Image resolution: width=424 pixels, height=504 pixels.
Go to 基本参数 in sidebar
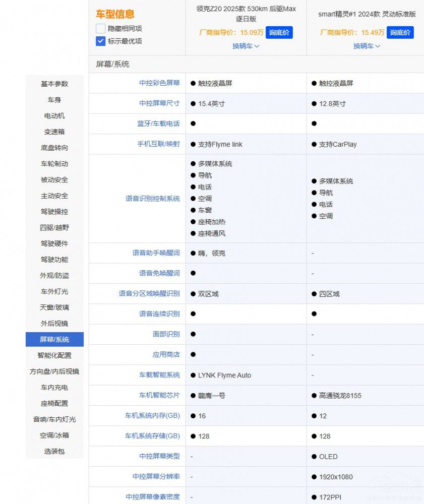click(54, 84)
